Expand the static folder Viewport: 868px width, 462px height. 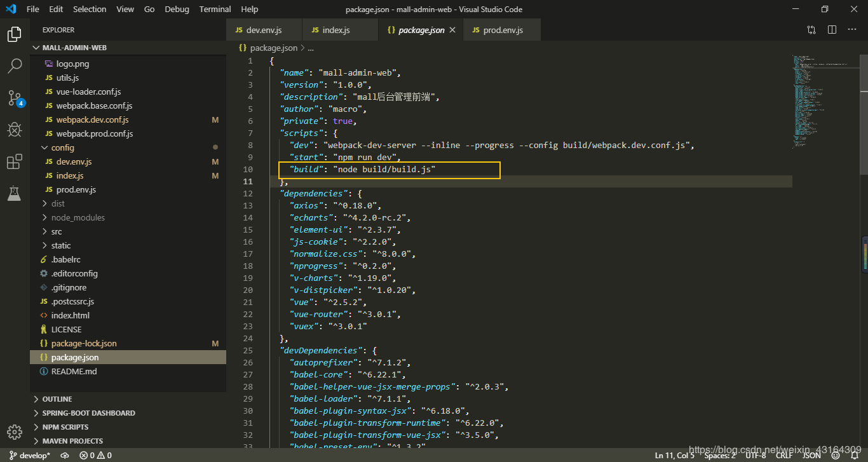pos(128,245)
